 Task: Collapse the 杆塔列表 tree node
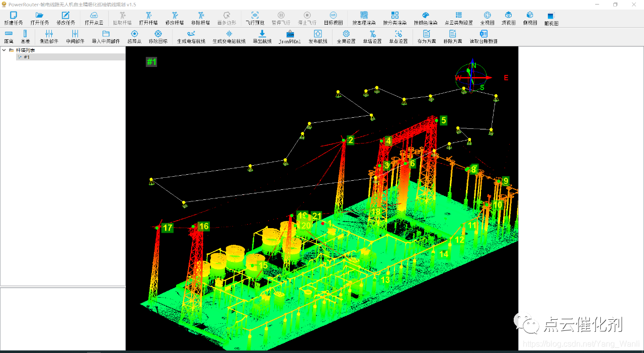click(4, 50)
